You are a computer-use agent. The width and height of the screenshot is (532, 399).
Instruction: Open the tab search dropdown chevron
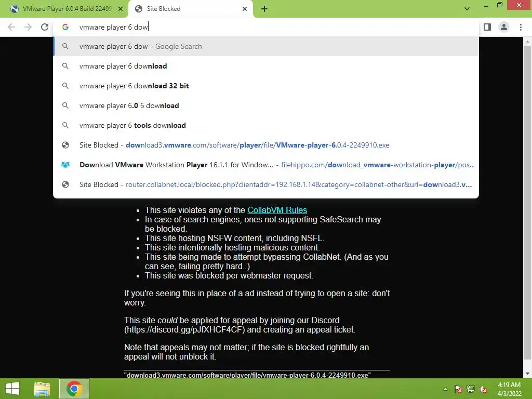[x=467, y=9]
